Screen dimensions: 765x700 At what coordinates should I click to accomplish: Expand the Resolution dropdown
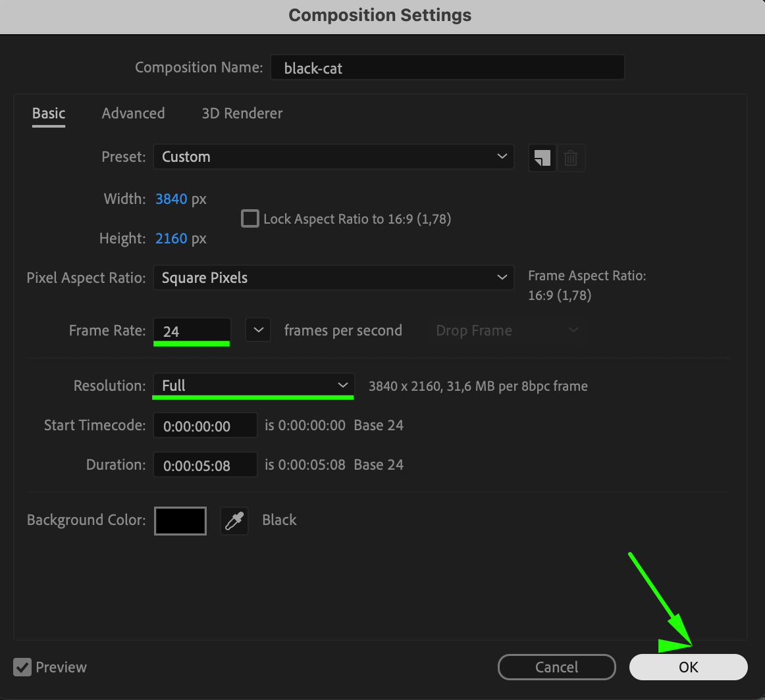253,386
